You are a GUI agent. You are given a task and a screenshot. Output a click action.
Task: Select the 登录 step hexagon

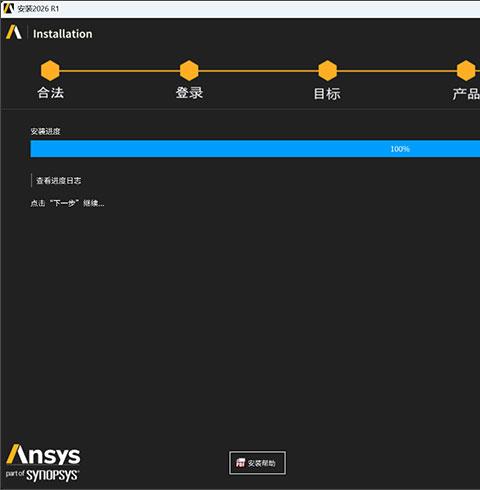(189, 71)
